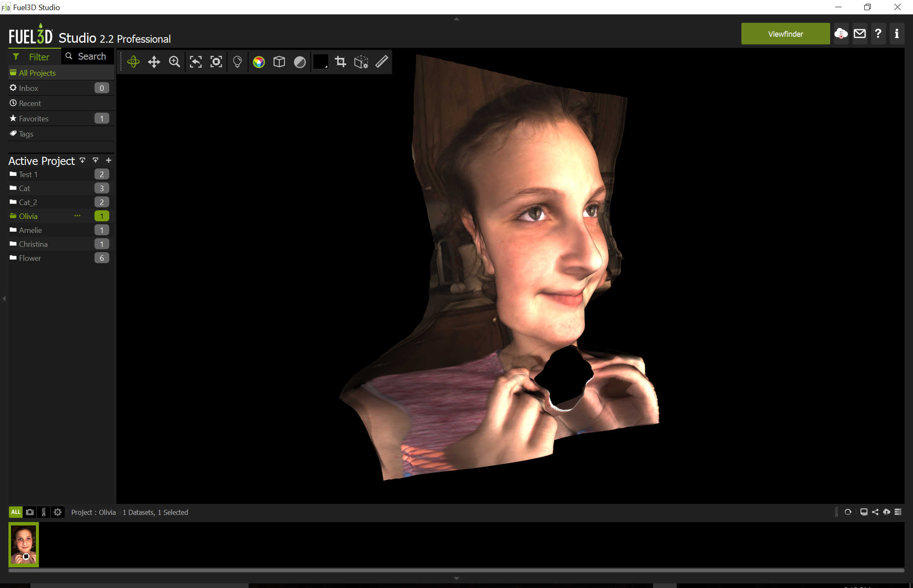Toggle wireframe cube view mode
The height and width of the screenshot is (588, 913).
coord(279,62)
